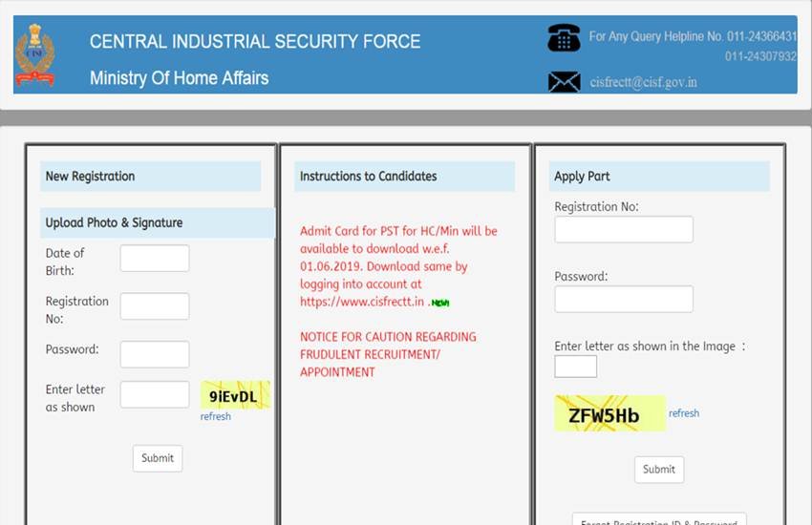Focus the Date of Birth field
The width and height of the screenshot is (812, 525).
(x=155, y=259)
